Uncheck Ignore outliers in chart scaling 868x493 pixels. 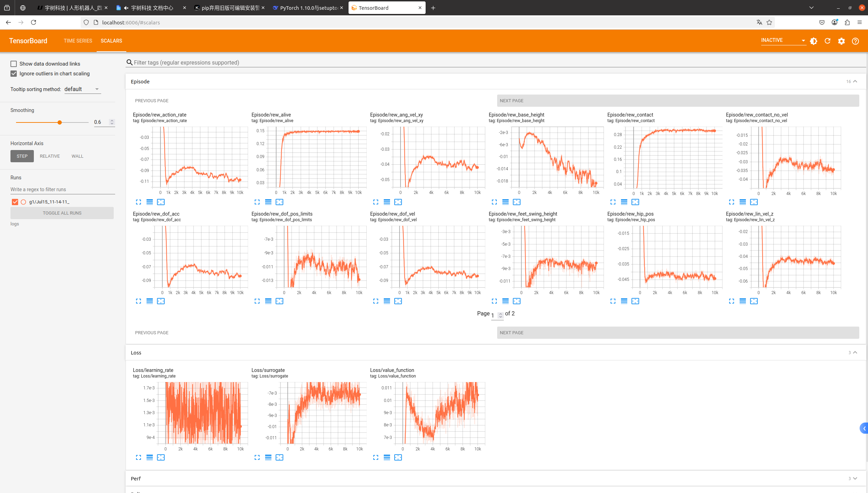[14, 73]
